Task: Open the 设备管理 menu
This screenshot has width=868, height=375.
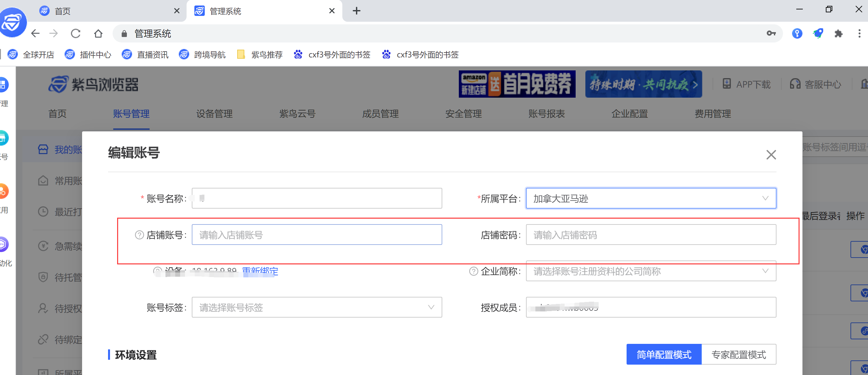Action: pyautogui.click(x=214, y=114)
